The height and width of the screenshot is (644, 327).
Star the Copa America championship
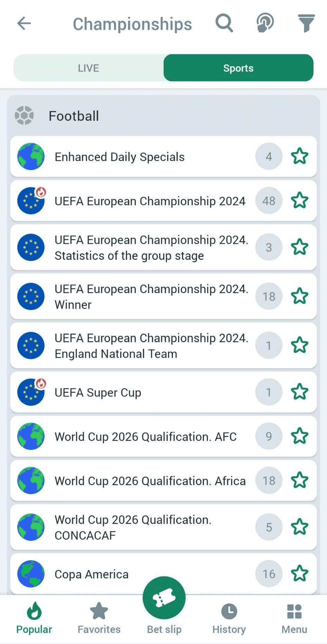299,574
